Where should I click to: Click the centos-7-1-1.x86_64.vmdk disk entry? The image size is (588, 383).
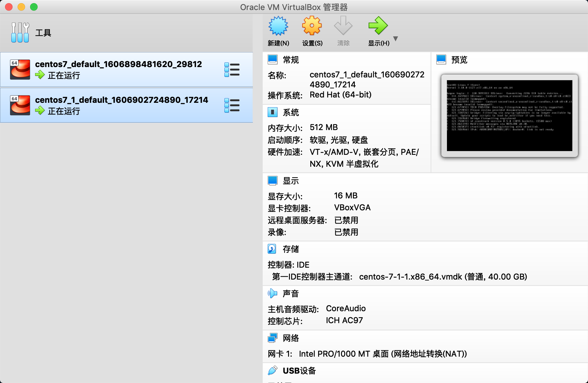[x=443, y=277]
